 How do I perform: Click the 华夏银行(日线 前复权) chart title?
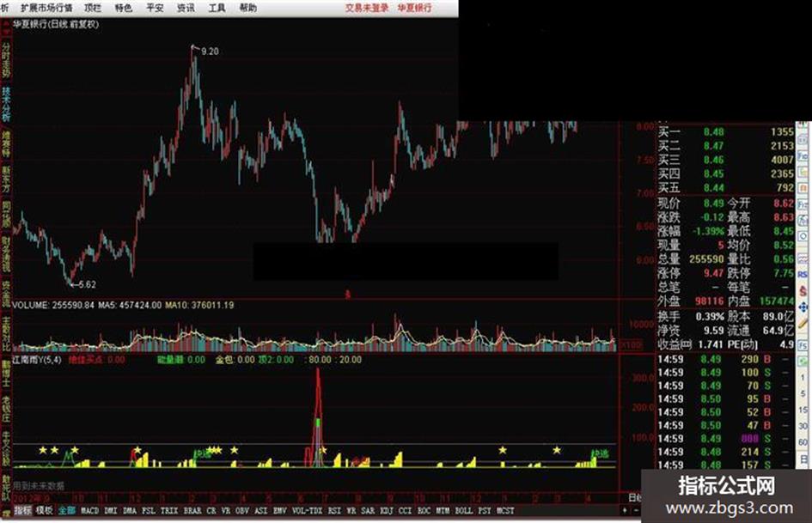(56, 24)
